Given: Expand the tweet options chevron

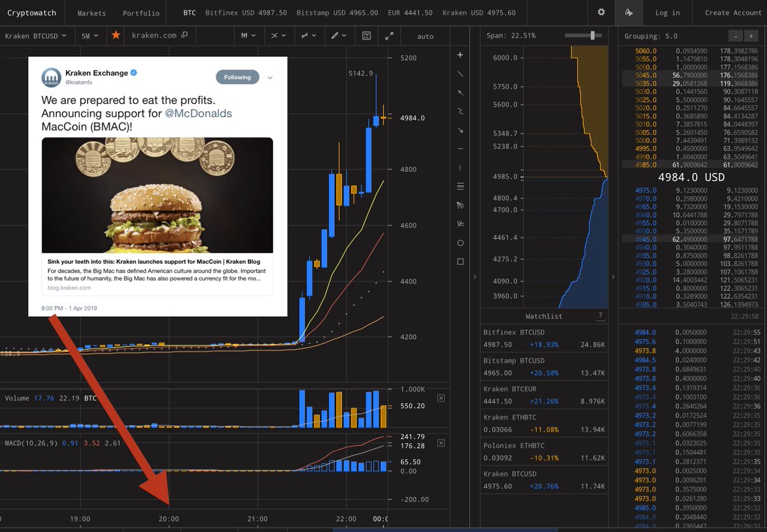Looking at the screenshot, I should click(270, 78).
